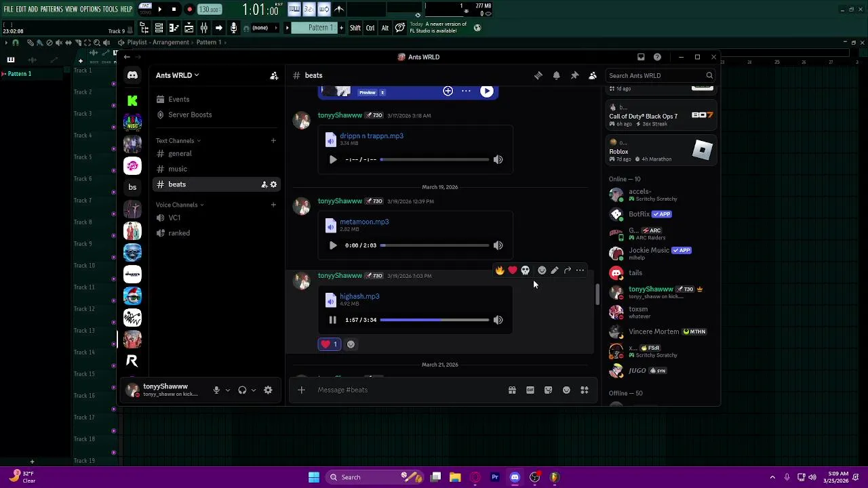Open FL Studio FILE menu
Viewport: 868px width, 488px height.
click(9, 9)
